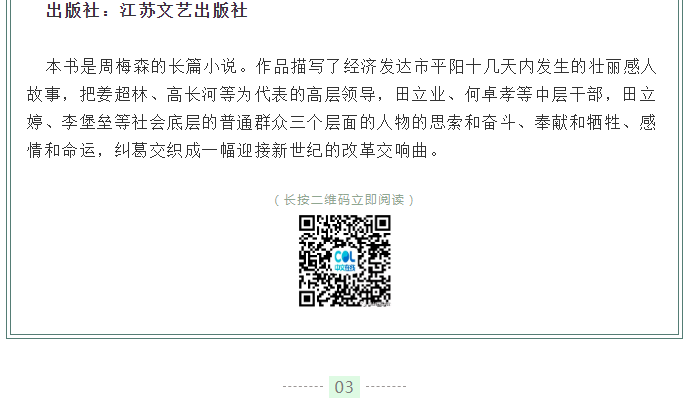
Task: Click the top-left finder square of QR code
Action: 307,223
